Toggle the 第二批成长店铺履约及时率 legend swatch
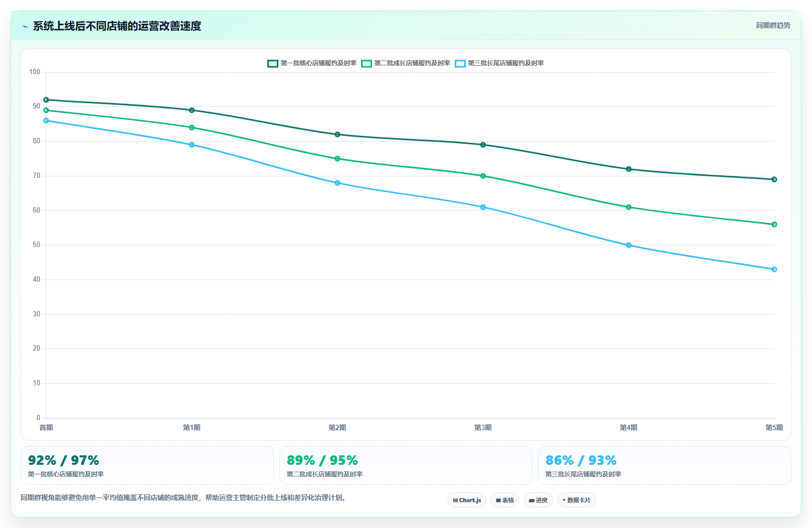This screenshot has height=528, width=812. tap(366, 64)
